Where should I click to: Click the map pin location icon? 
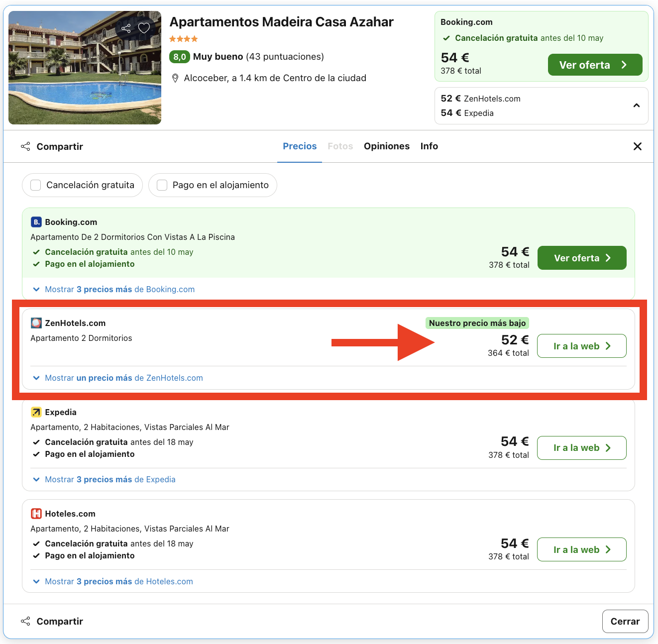175,78
